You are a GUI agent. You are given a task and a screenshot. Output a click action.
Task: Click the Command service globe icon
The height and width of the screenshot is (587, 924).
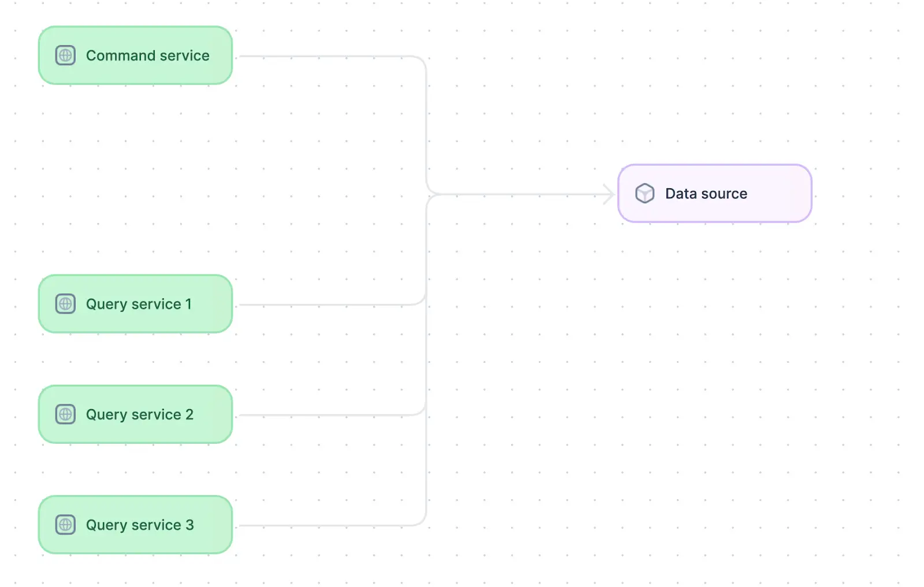click(x=65, y=55)
